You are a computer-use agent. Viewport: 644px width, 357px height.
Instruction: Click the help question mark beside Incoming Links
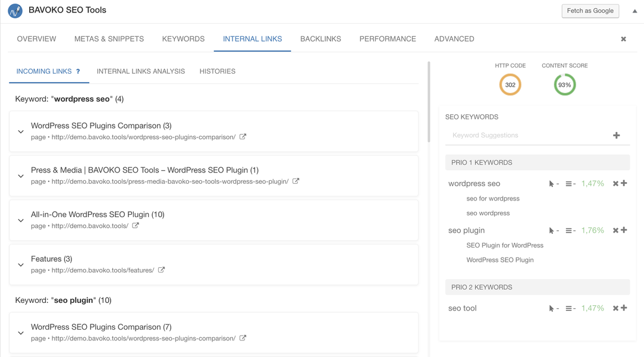click(x=78, y=71)
